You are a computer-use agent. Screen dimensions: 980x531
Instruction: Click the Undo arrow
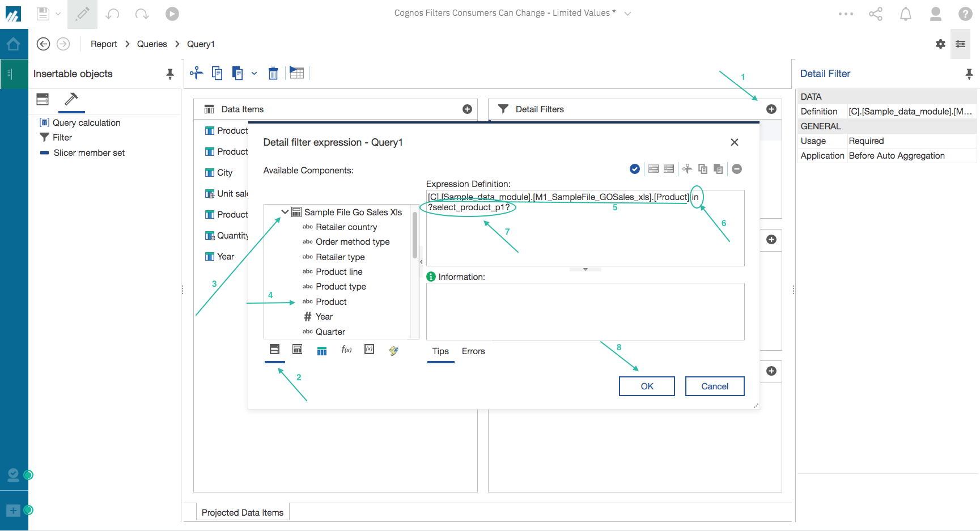[112, 14]
